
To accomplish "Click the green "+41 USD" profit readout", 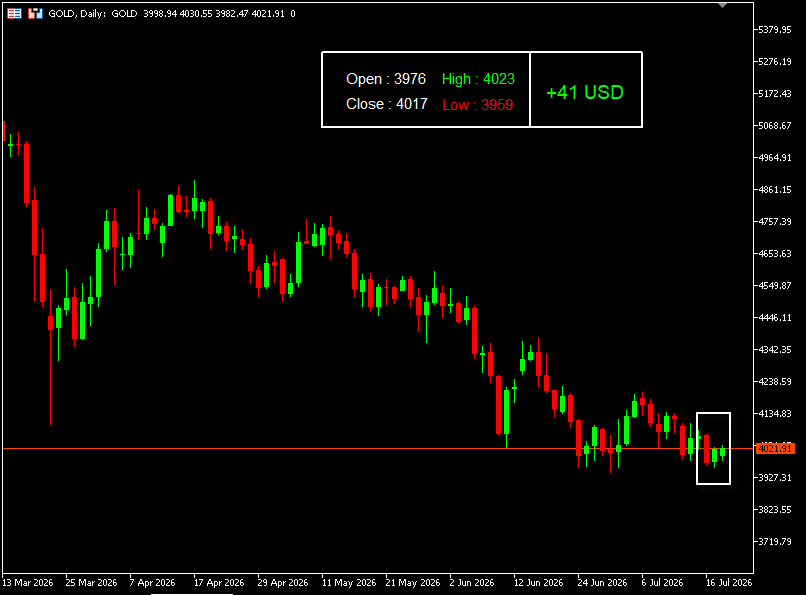I will pyautogui.click(x=584, y=92).
